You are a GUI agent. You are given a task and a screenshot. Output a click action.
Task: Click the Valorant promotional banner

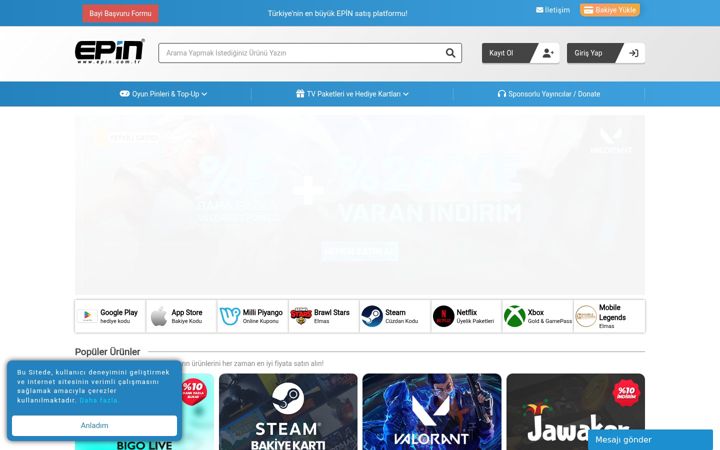pyautogui.click(x=360, y=205)
